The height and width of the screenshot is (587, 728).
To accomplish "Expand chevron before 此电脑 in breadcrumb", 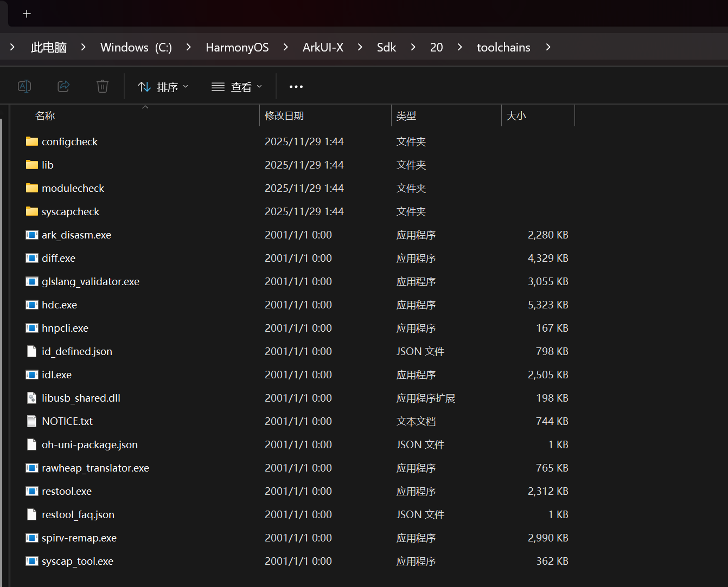I will [12, 47].
